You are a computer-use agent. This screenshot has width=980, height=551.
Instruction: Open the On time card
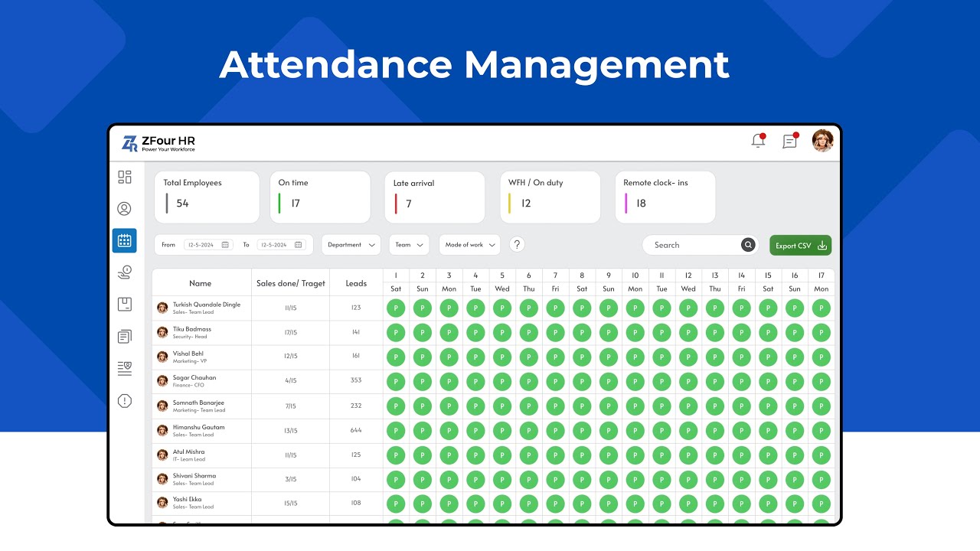(x=320, y=197)
